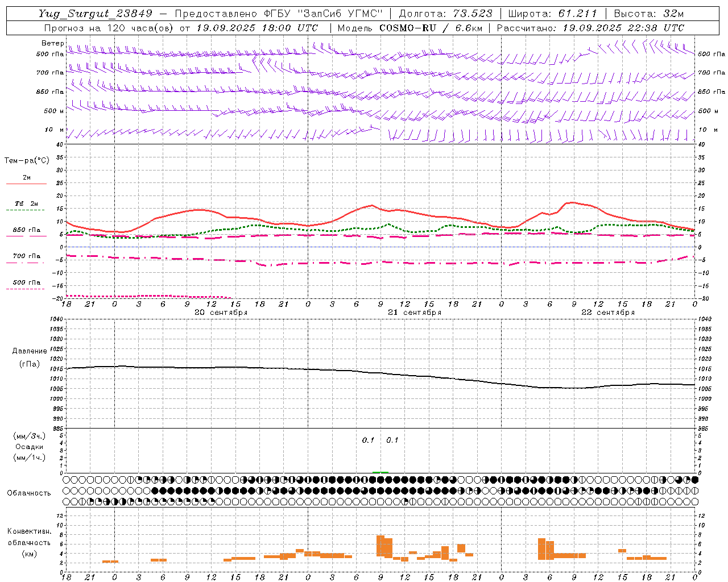Click the forecast start time 19.09.2025 18:00 UTC
Viewport: 728px width, 582px height.
257,28
